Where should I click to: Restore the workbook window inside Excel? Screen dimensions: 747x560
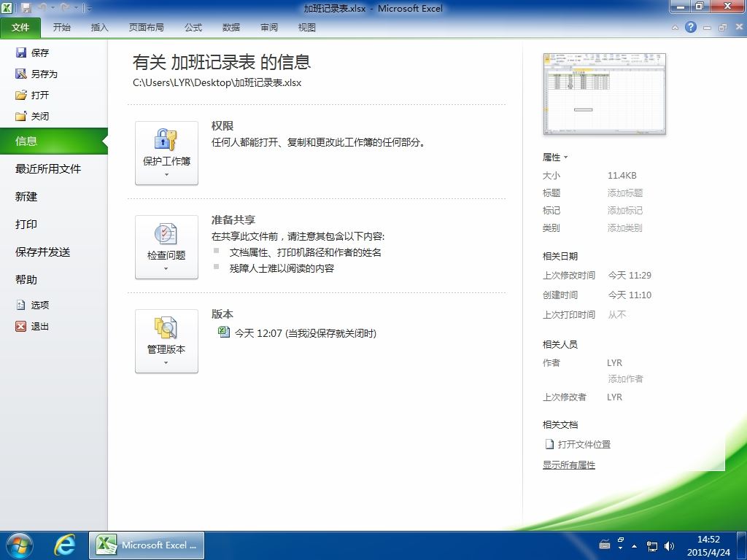723,28
